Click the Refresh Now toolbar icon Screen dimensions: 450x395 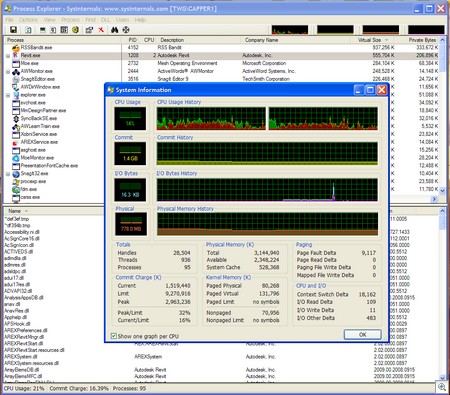click(x=28, y=30)
